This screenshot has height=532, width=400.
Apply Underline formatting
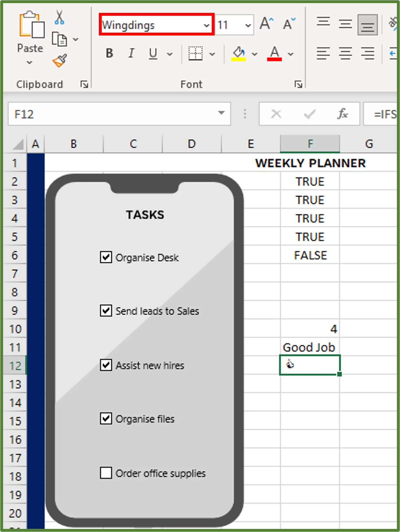click(153, 53)
